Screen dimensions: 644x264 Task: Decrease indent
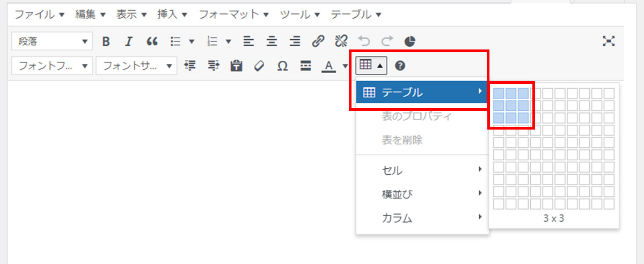tap(189, 66)
